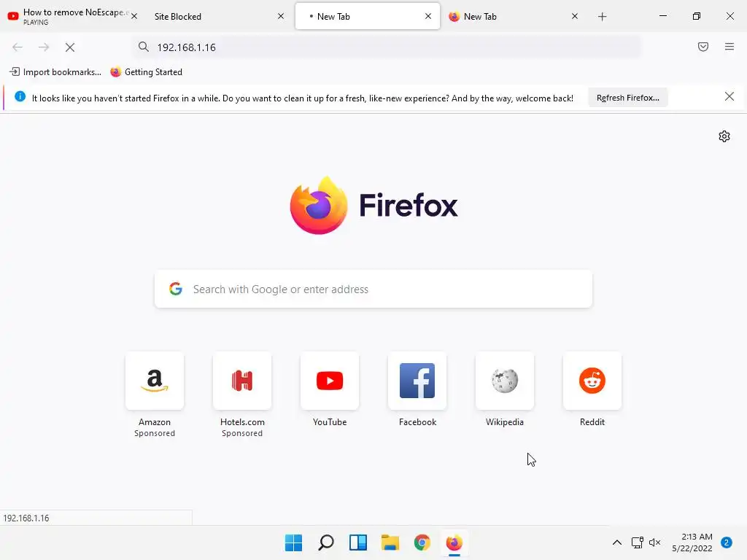The height and width of the screenshot is (560, 747).
Task: Go forward to next page
Action: 44,47
